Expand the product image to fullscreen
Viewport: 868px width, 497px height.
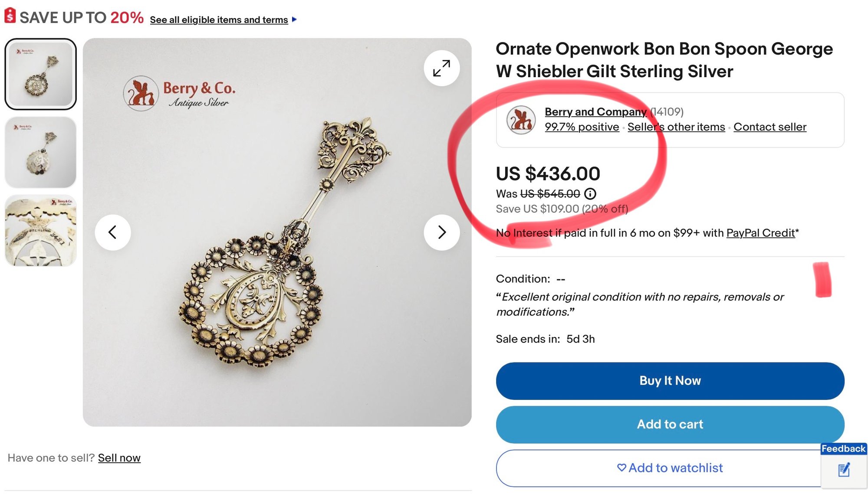coord(441,69)
